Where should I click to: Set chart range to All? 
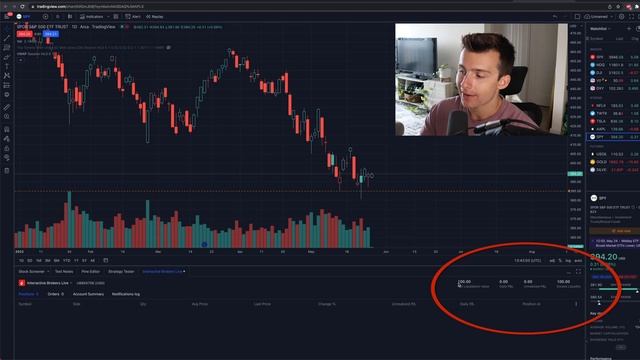(93, 260)
